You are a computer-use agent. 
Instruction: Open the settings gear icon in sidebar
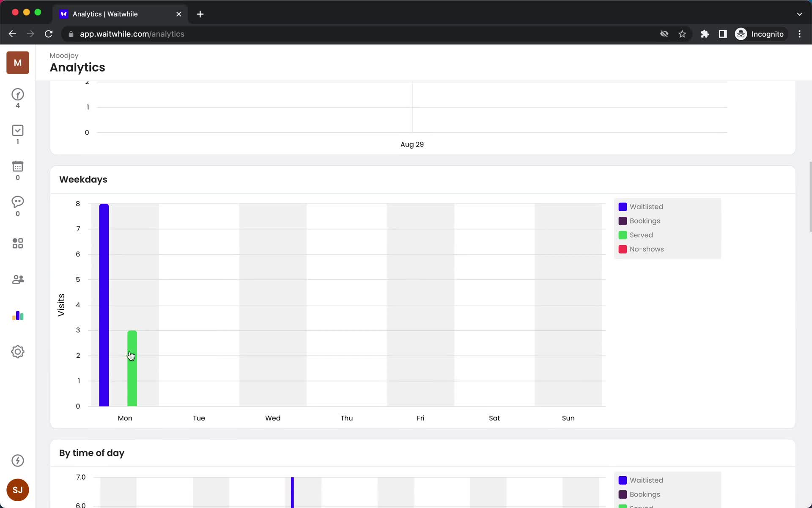(x=17, y=351)
